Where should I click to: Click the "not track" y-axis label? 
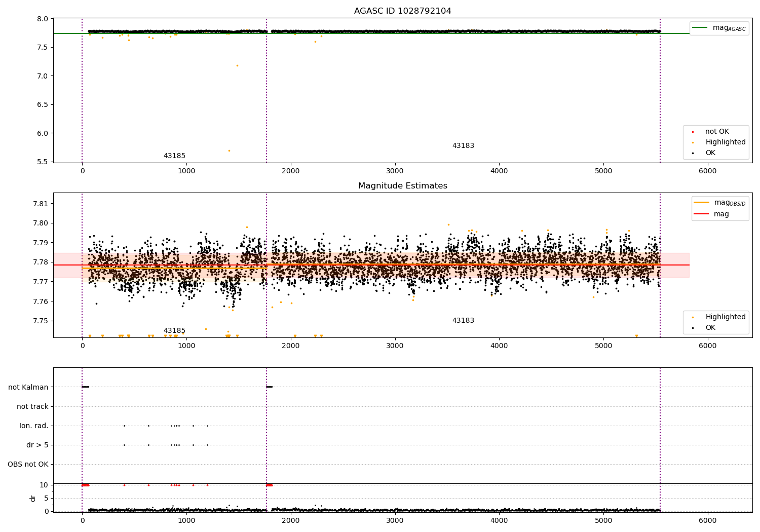pyautogui.click(x=32, y=406)
